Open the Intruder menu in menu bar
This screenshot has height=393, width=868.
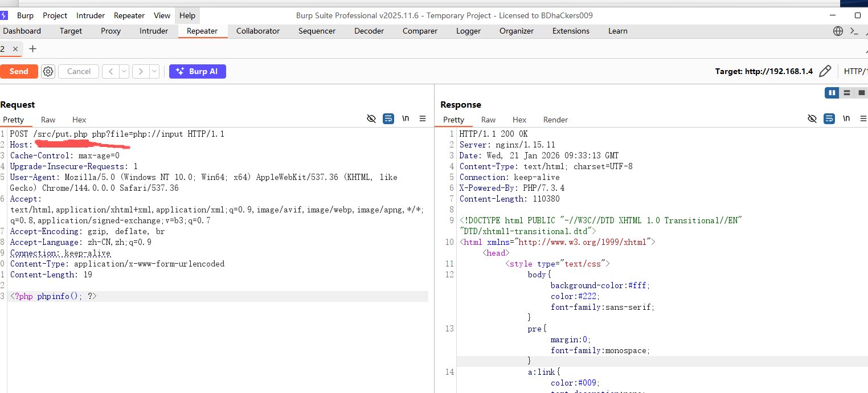click(91, 15)
